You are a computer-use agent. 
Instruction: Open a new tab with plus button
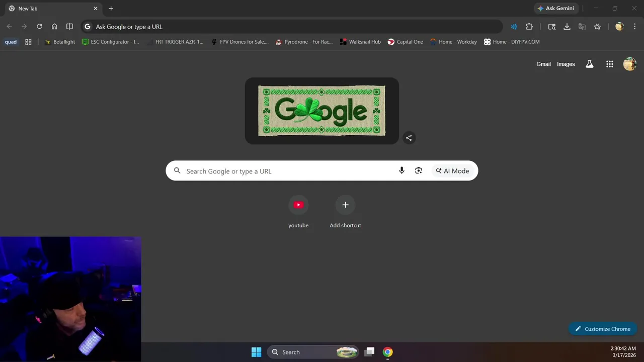coord(111,9)
